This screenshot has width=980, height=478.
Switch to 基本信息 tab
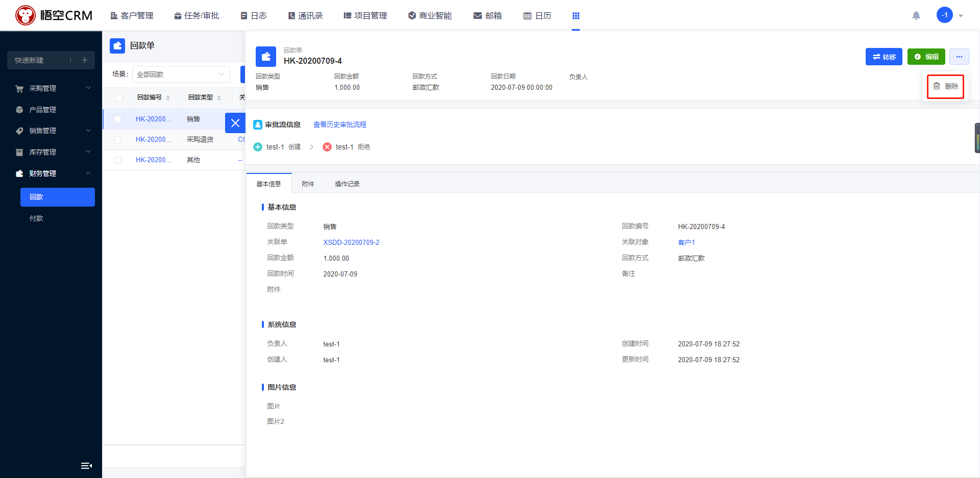click(268, 184)
